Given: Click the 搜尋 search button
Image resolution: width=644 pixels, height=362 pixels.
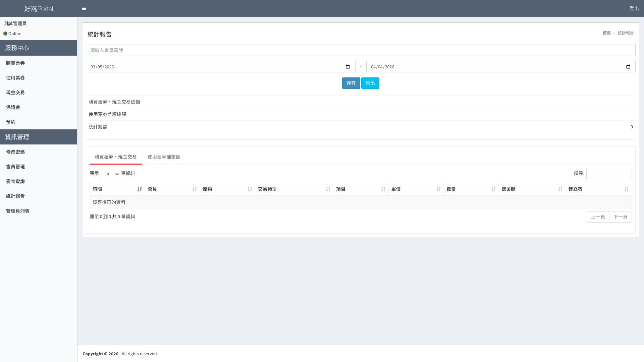Looking at the screenshot, I should [x=351, y=83].
